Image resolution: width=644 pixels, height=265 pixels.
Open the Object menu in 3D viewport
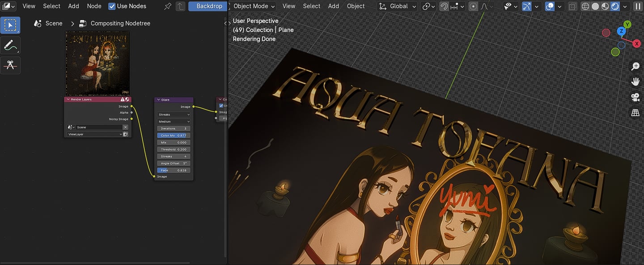(356, 6)
